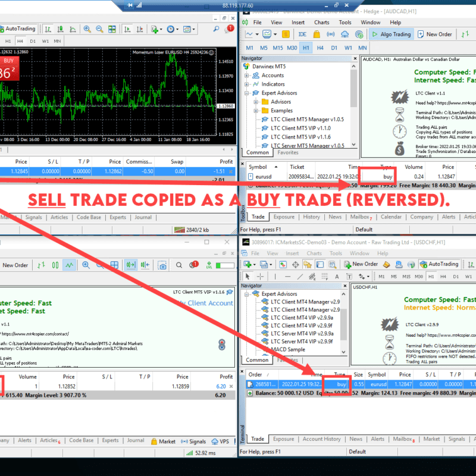This screenshot has width=476, height=476.
Task: Close the Darwinex Navigator panel
Action: (355, 58)
